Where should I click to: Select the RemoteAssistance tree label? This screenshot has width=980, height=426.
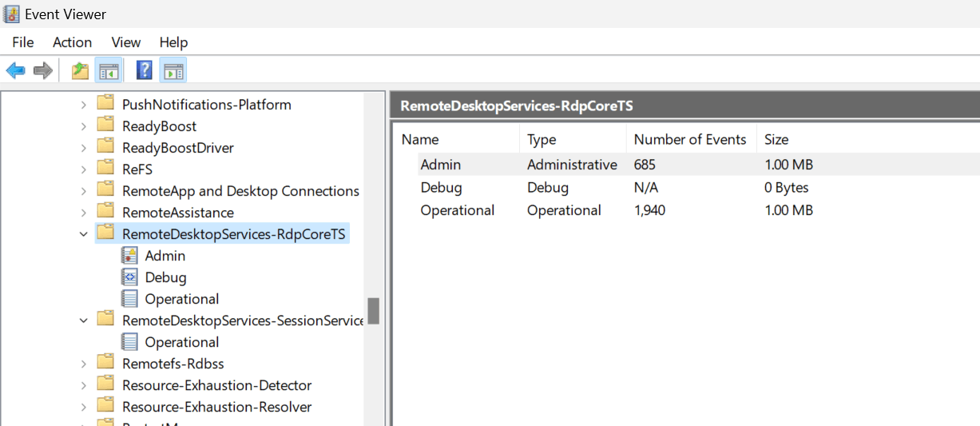pos(178,213)
